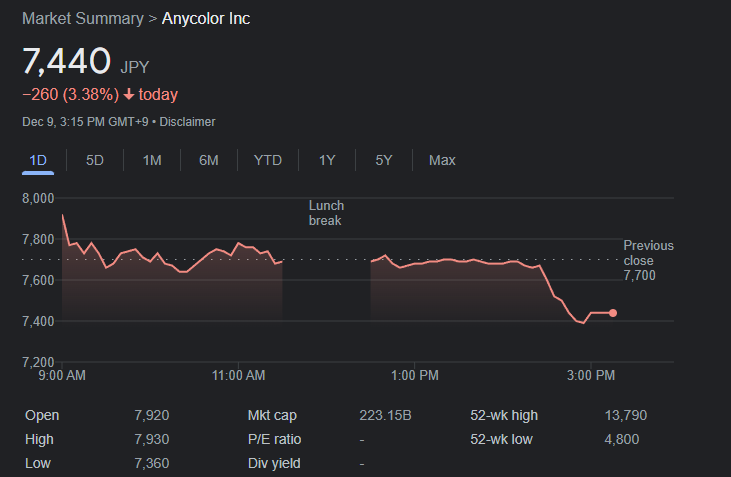Click the 1:00 PM time axis marker
The width and height of the screenshot is (731, 477).
pyautogui.click(x=415, y=376)
